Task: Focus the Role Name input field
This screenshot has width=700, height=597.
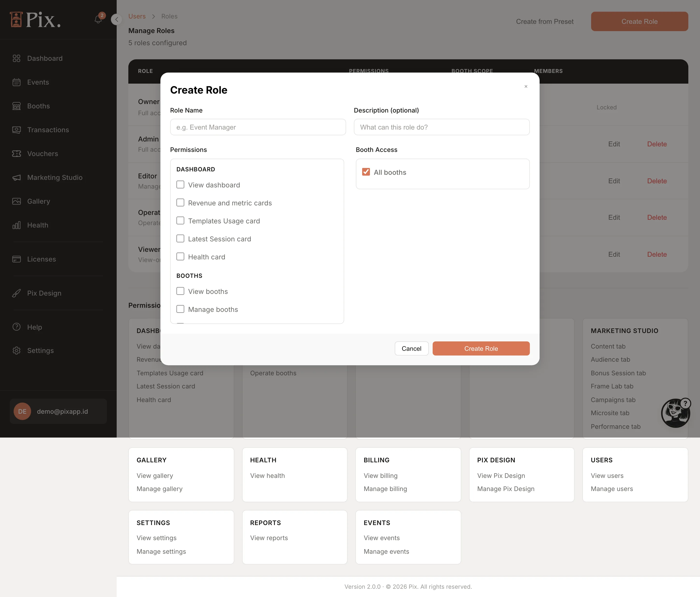Action: coord(258,127)
